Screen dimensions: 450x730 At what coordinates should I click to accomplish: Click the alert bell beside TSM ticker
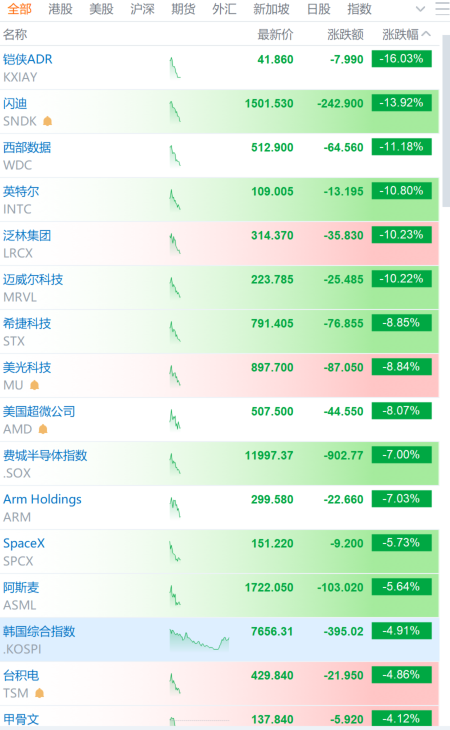(x=40, y=693)
